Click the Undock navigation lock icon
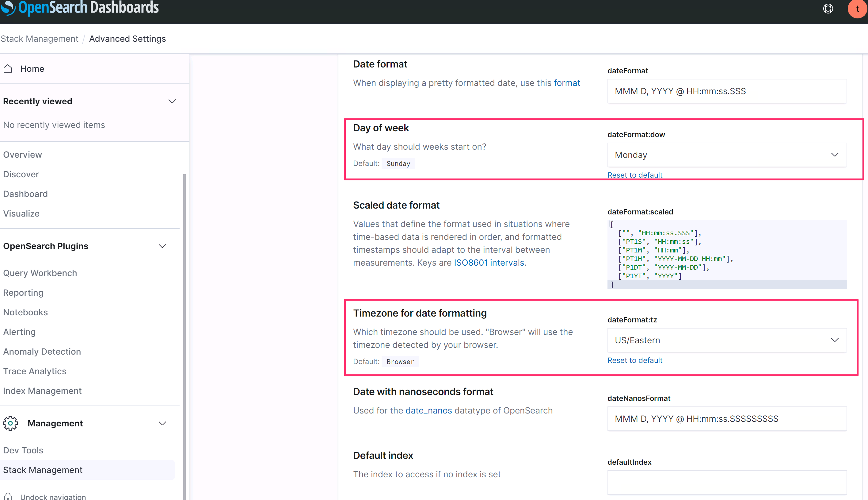 pos(8,496)
